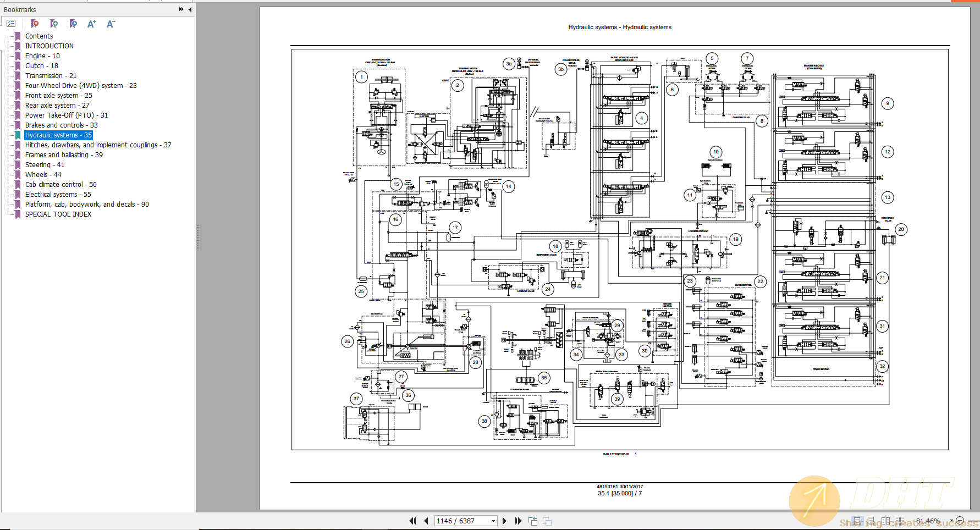Select the go-to-bookmark icon

point(73,24)
